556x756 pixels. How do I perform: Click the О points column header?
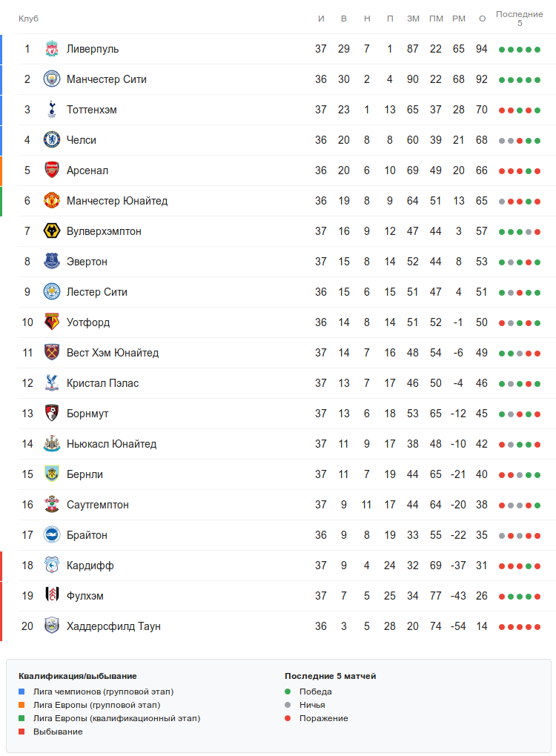(482, 19)
